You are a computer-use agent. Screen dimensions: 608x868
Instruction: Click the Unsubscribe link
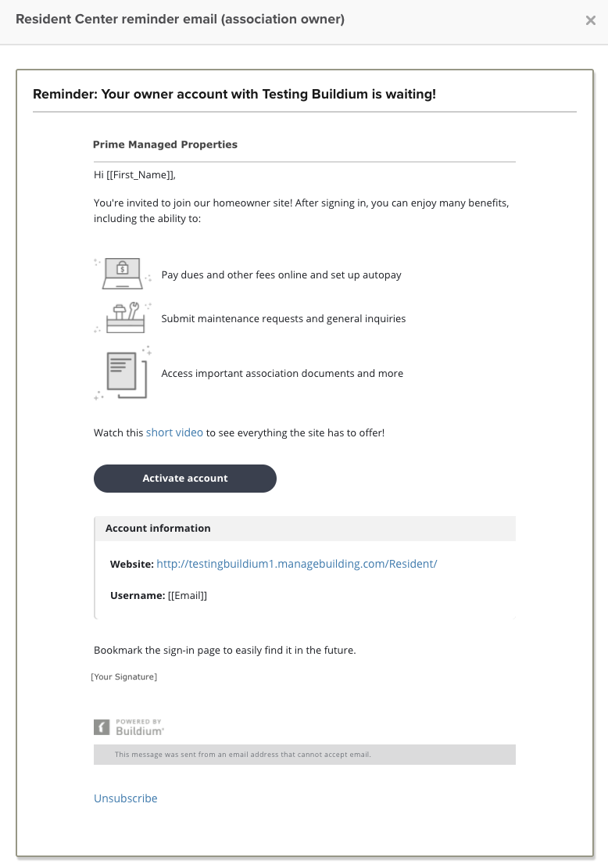pyautogui.click(x=126, y=798)
